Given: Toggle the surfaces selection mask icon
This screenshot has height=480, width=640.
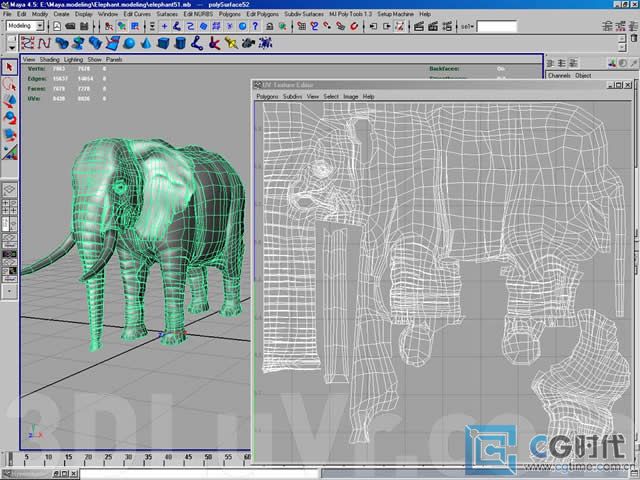Looking at the screenshot, I should point(203,27).
